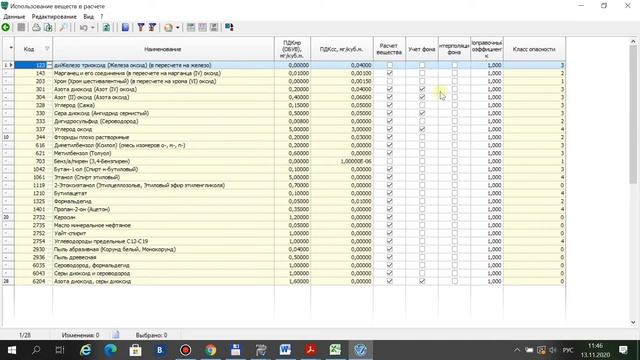Click the gray save icon in toolbar

click(x=21, y=27)
